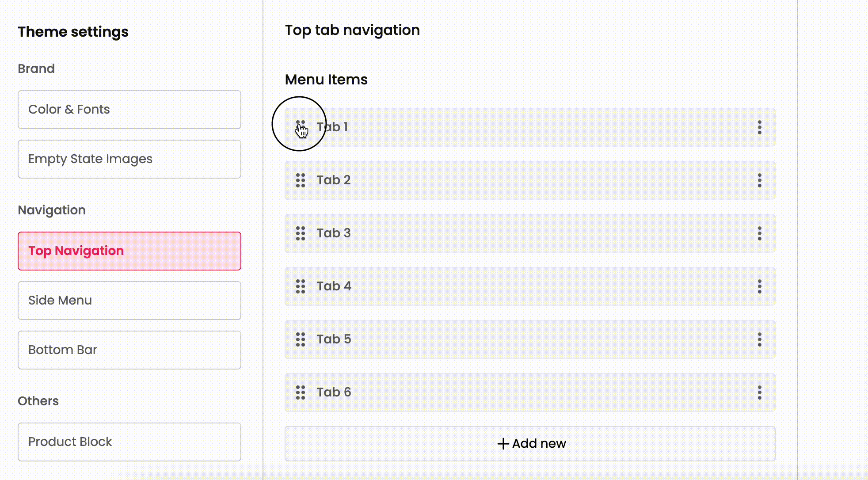Click the drag handle for Tab 5
This screenshot has width=868, height=480.
(x=301, y=339)
